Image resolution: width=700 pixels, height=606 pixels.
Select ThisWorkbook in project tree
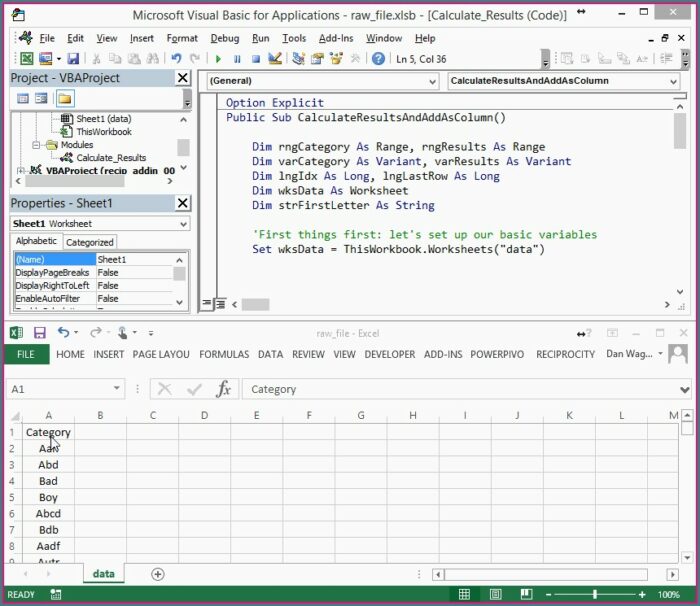(x=104, y=132)
